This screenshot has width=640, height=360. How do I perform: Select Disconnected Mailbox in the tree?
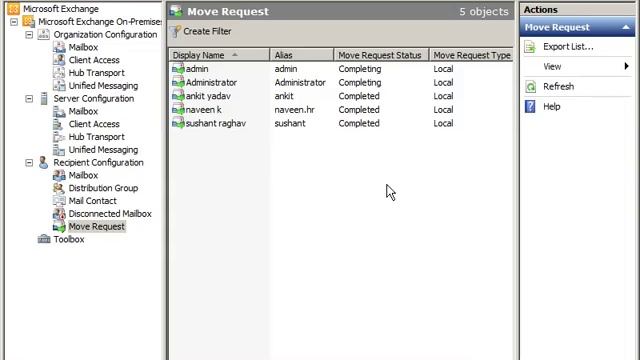110,214
